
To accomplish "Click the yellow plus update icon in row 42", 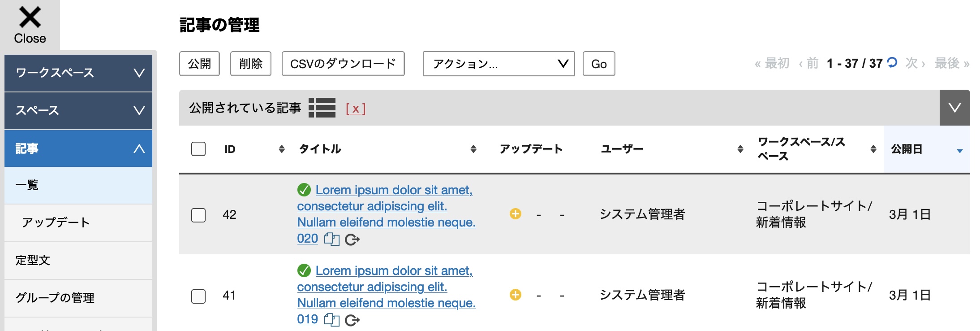I will 516,214.
